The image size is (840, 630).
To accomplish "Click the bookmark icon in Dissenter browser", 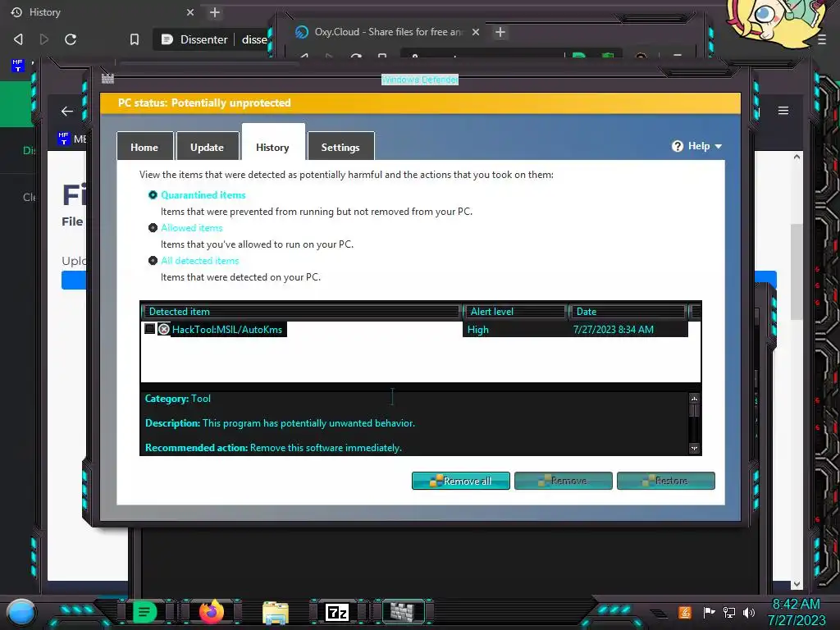I will [x=135, y=39].
